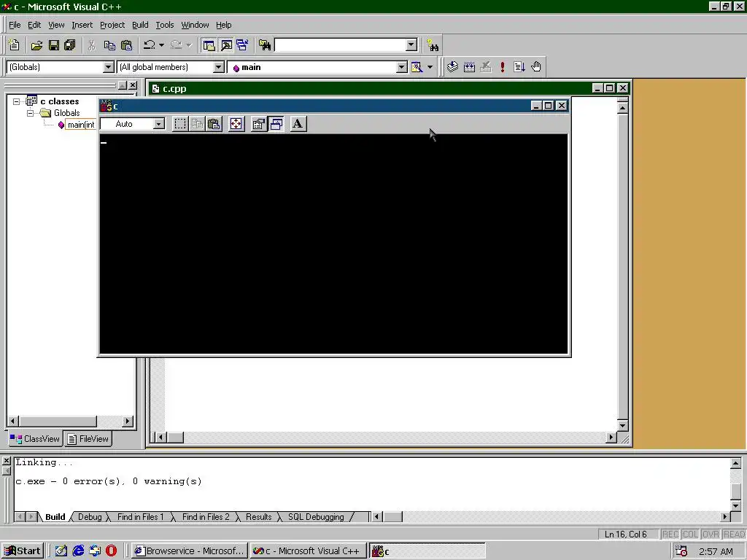The width and height of the screenshot is (747, 560).
Task: Toggle the Output pane button
Action: (226, 45)
